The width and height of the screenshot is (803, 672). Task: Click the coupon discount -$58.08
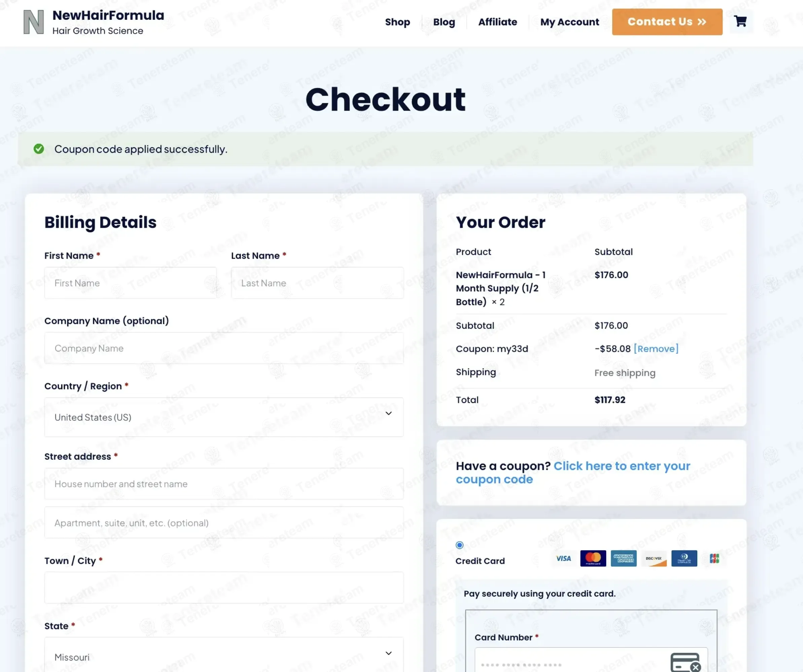613,349
